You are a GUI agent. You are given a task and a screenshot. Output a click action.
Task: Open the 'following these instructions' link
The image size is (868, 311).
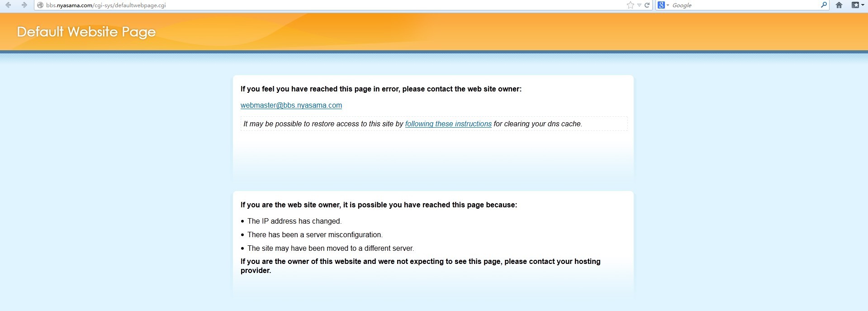448,124
